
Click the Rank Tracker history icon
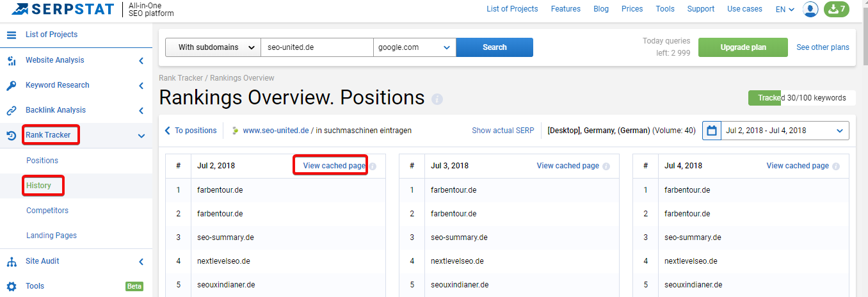(x=12, y=135)
